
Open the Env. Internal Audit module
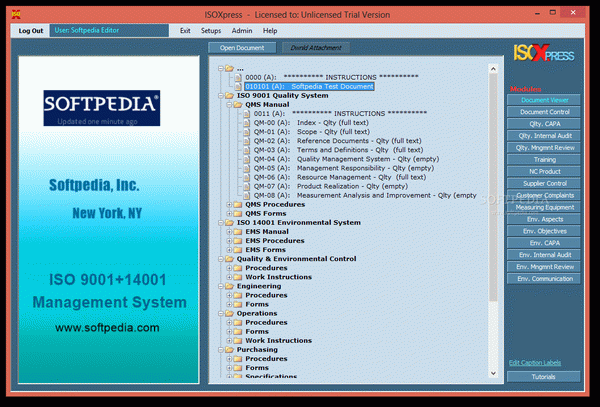(544, 255)
